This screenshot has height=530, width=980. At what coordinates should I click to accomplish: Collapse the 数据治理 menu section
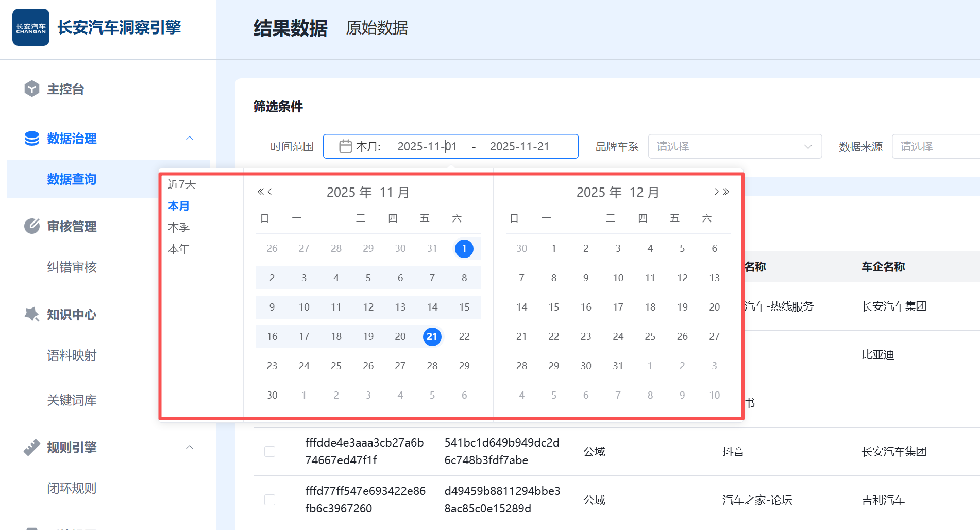(x=190, y=138)
